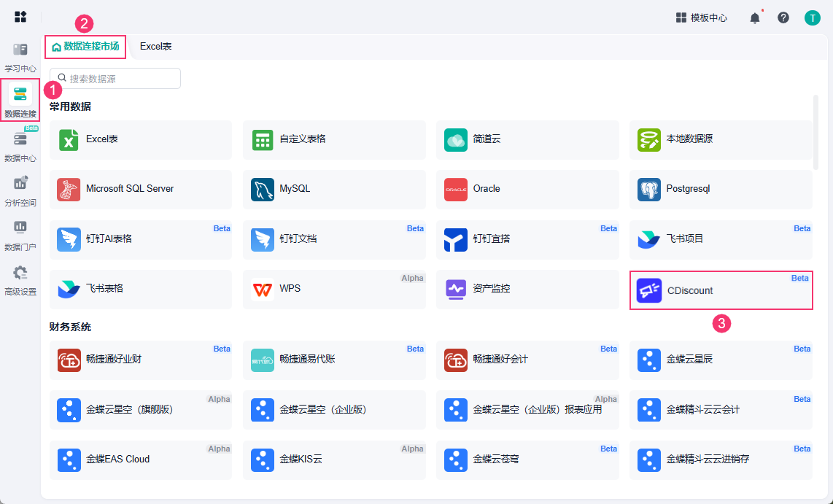833x504 pixels.
Task: Select the 简道云 connector
Action: (x=527, y=139)
